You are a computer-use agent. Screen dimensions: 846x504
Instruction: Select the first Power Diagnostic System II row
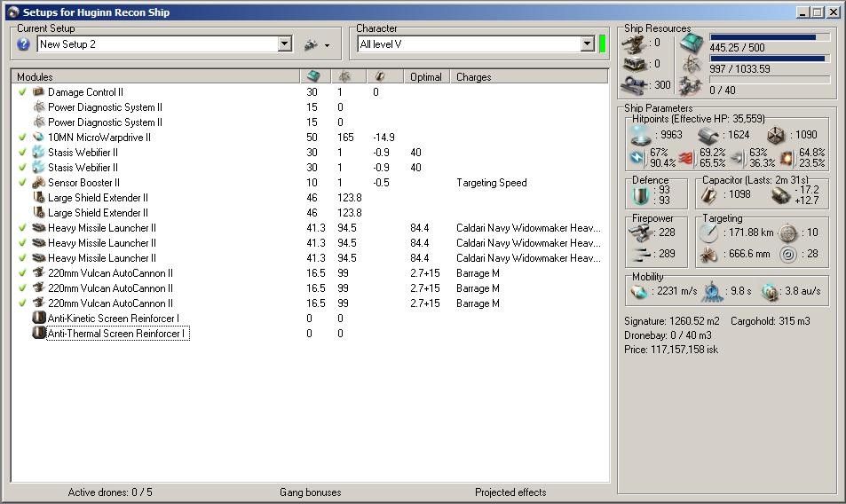309,107
